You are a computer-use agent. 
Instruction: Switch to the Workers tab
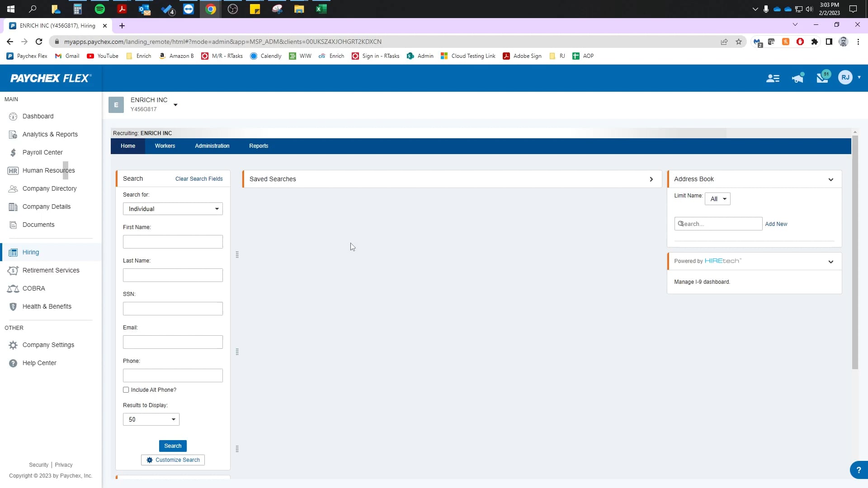point(165,146)
